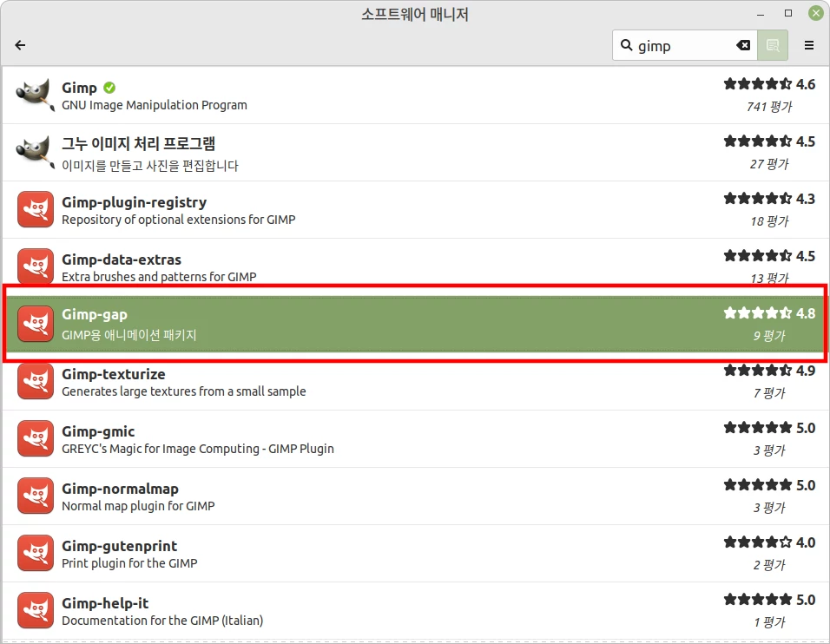Toggle search in descriptions button

coord(773,45)
